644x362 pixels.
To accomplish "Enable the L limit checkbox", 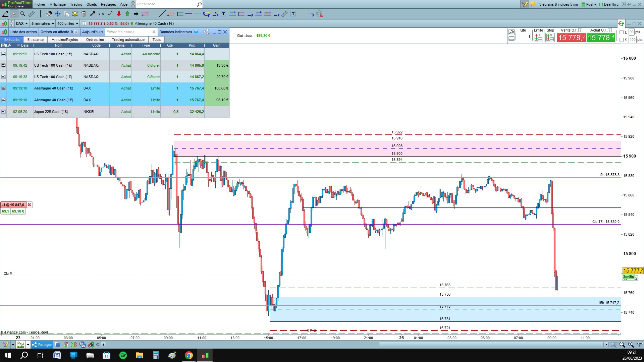I will pos(622,32).
